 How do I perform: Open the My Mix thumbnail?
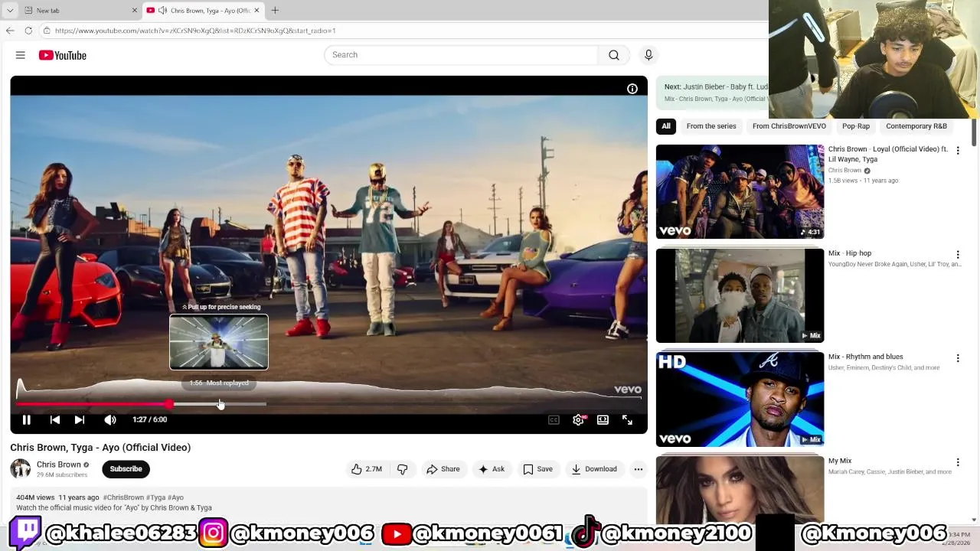pyautogui.click(x=740, y=490)
